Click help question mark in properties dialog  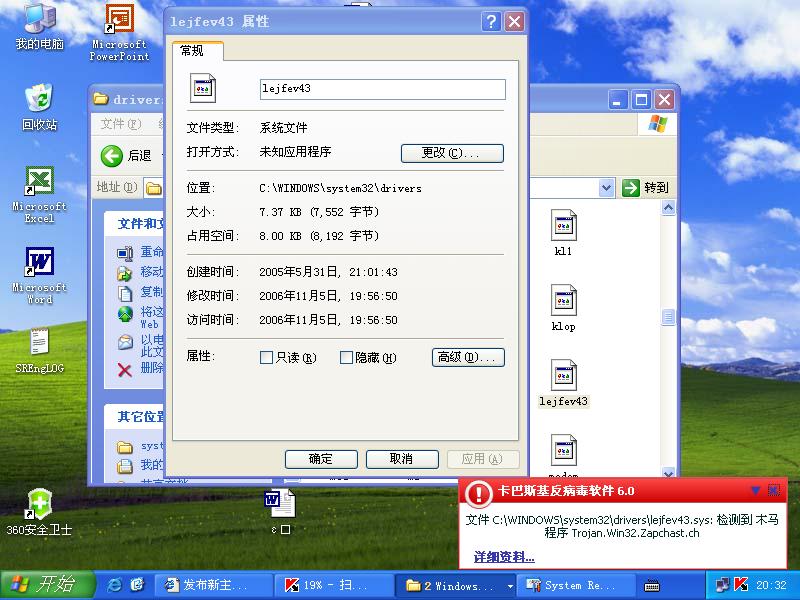tap(491, 21)
